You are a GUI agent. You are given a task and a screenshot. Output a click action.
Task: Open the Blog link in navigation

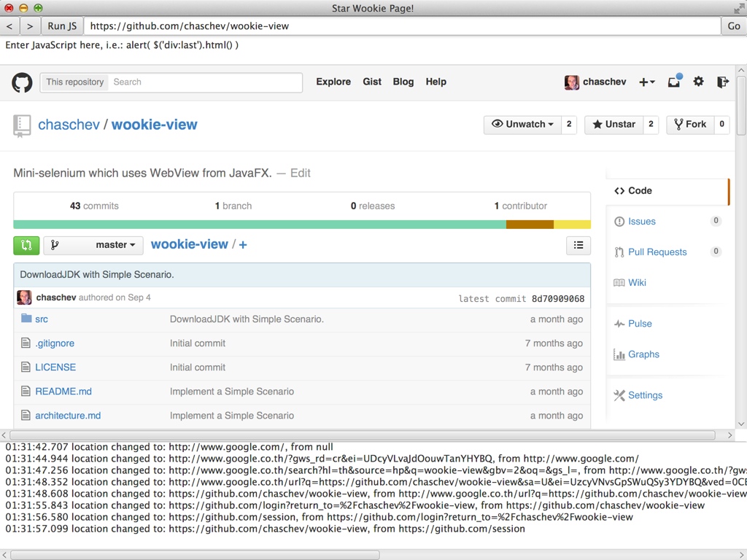coord(403,82)
